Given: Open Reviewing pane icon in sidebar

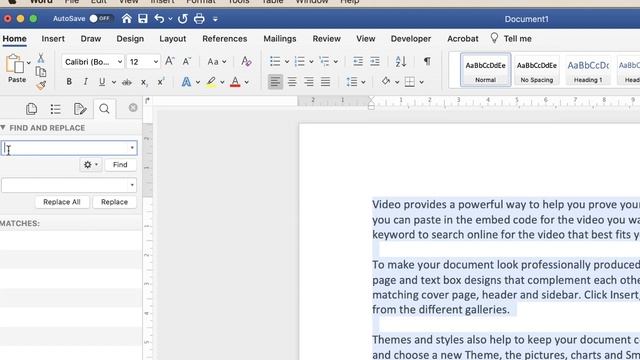Looking at the screenshot, I should [x=80, y=109].
